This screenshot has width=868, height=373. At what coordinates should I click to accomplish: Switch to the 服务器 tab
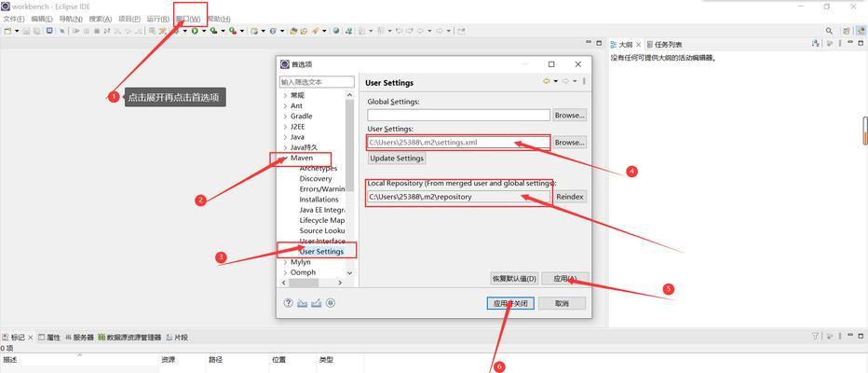pos(80,337)
